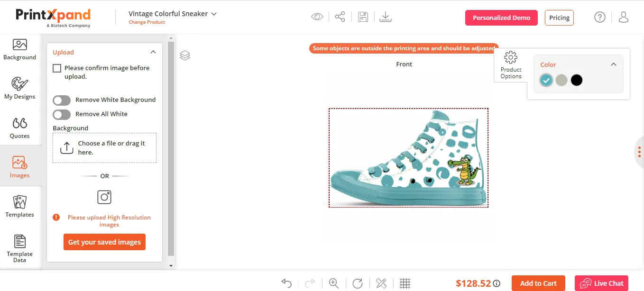644x291 pixels.
Task: Click the save floppy disk icon
Action: coord(363,17)
